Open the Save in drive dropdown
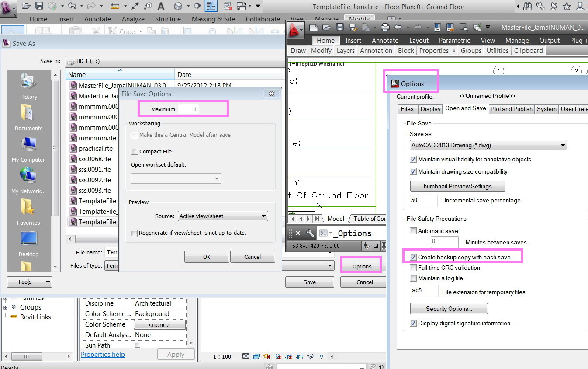588x369 pixels. coord(175,61)
